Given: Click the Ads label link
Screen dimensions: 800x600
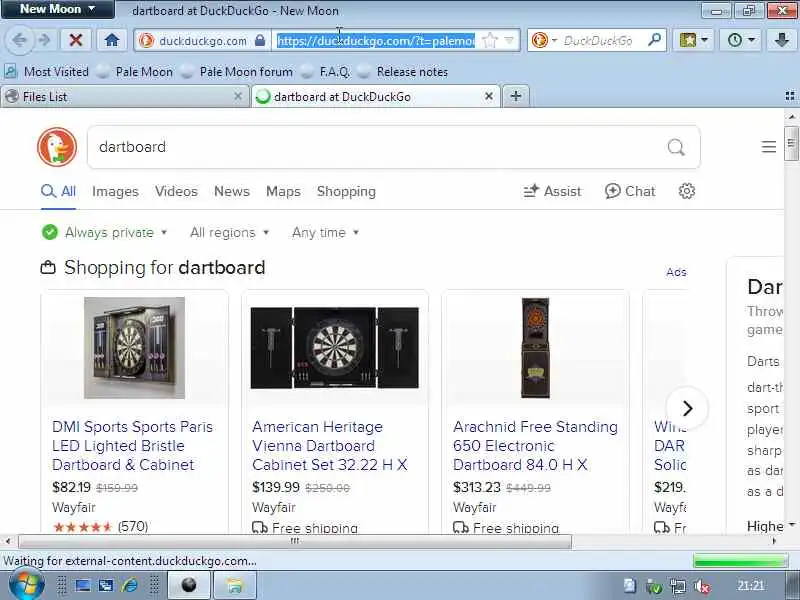Looking at the screenshot, I should click(676, 272).
